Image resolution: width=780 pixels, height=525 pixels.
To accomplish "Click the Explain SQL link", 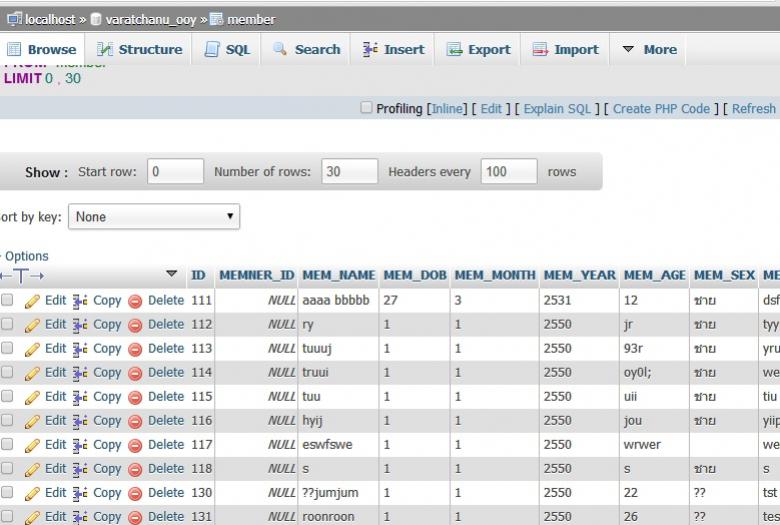I will (557, 108).
